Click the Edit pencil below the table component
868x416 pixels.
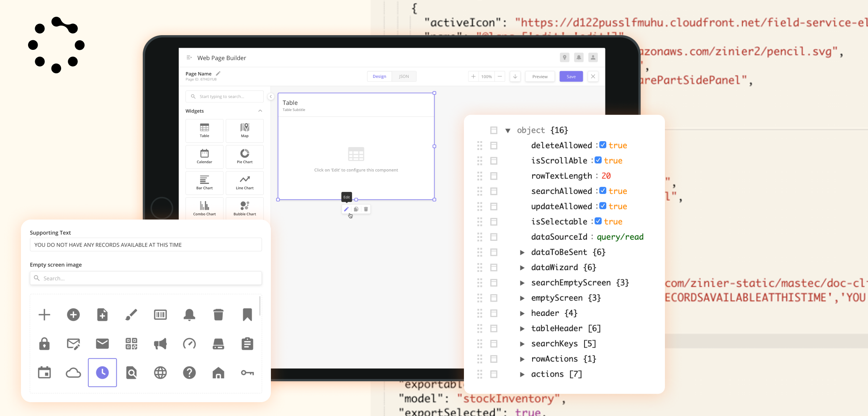coord(346,209)
